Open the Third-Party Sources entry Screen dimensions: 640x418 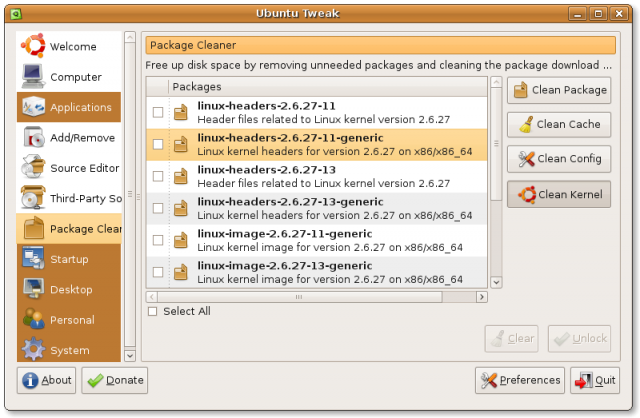click(x=69, y=198)
